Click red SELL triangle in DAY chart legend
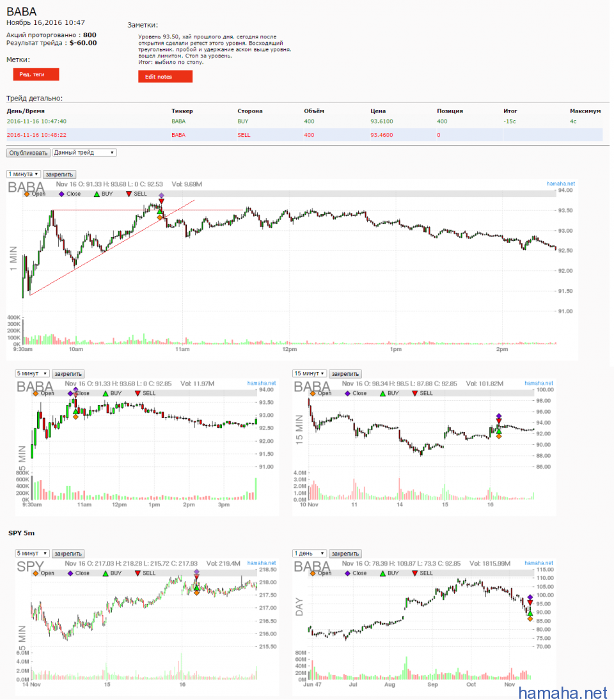This screenshot has width=614, height=700. tap(415, 573)
